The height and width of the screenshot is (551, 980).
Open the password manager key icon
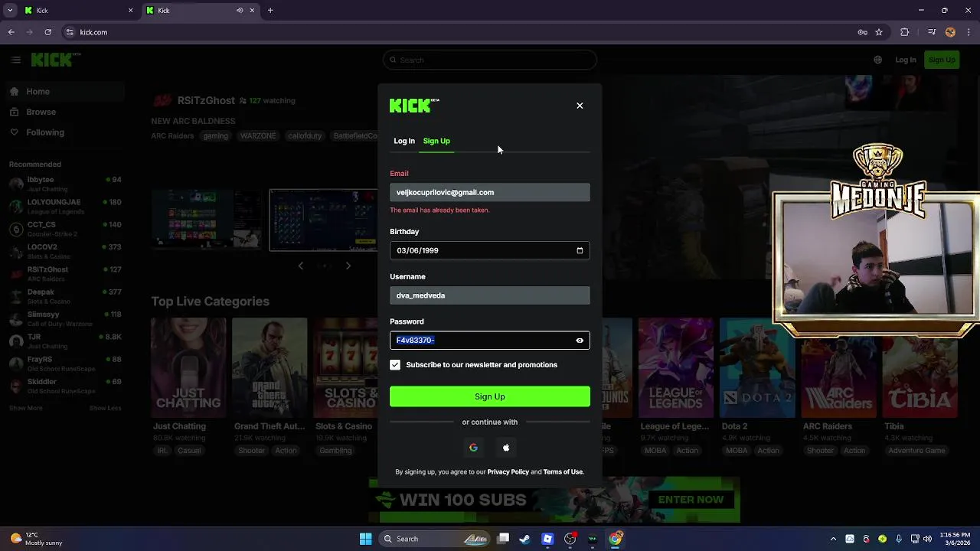tap(862, 32)
